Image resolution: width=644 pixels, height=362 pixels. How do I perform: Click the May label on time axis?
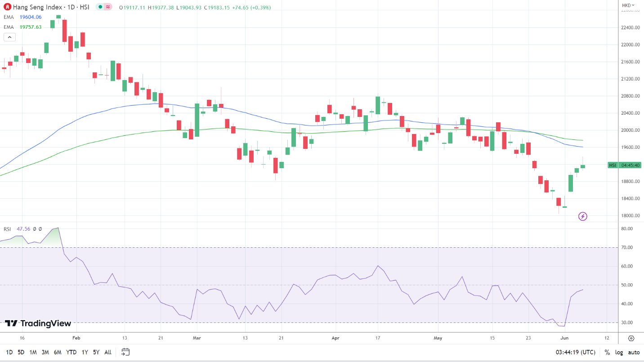pyautogui.click(x=438, y=338)
